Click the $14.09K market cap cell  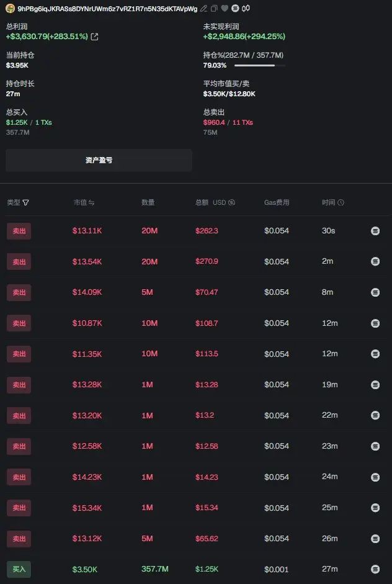[87, 292]
